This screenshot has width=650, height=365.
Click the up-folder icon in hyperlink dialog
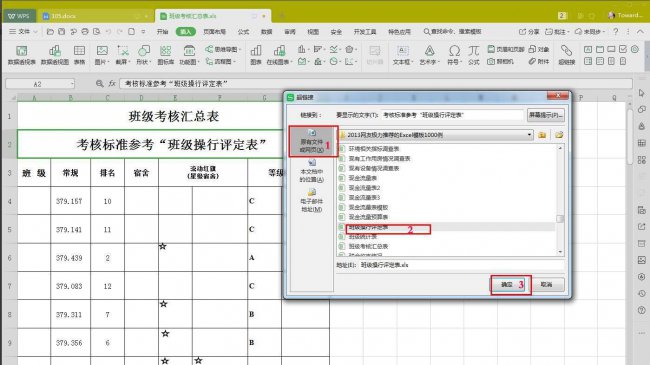(x=542, y=135)
